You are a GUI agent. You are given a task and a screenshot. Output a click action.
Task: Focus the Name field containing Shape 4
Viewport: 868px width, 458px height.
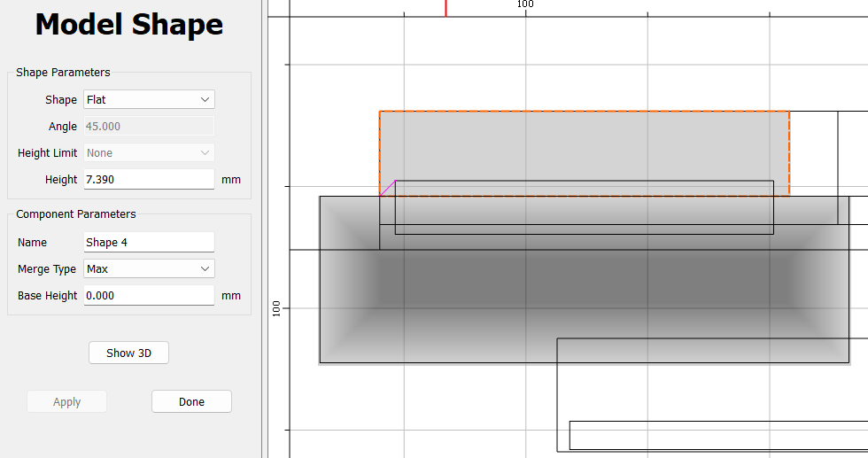[149, 242]
